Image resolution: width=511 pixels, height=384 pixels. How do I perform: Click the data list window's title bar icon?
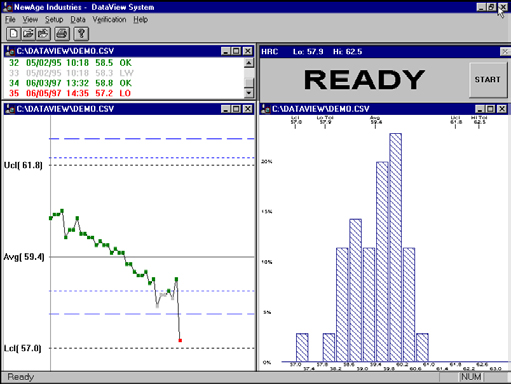[10, 51]
